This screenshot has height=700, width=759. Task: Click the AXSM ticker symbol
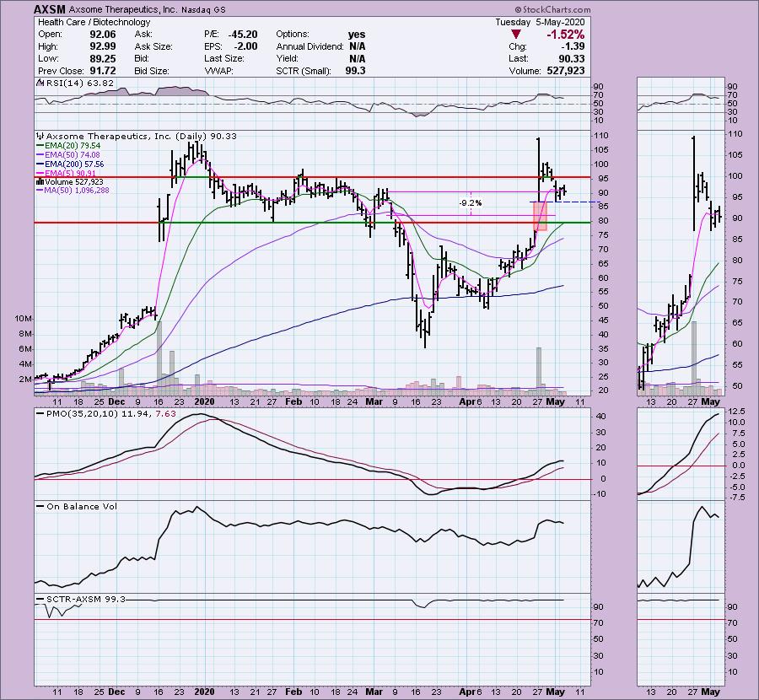[50, 9]
